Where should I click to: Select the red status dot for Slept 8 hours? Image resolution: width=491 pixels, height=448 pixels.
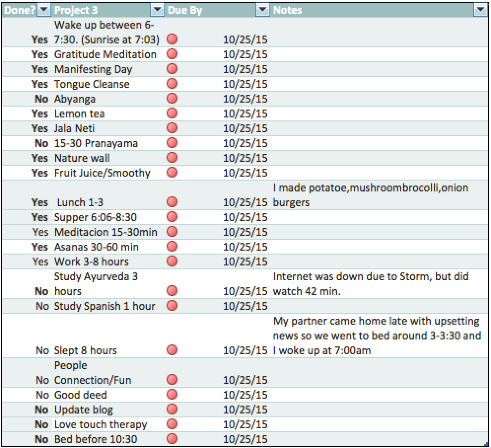coord(172,350)
